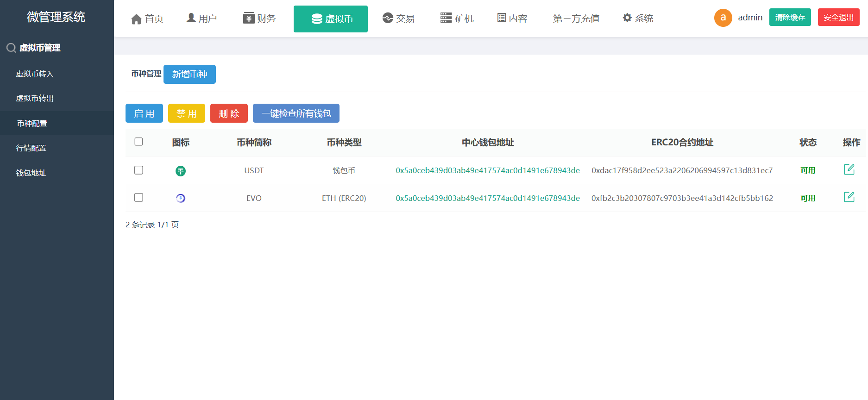The height and width of the screenshot is (400, 868).
Task: Open the 首页 home navigation item
Action: pos(147,19)
